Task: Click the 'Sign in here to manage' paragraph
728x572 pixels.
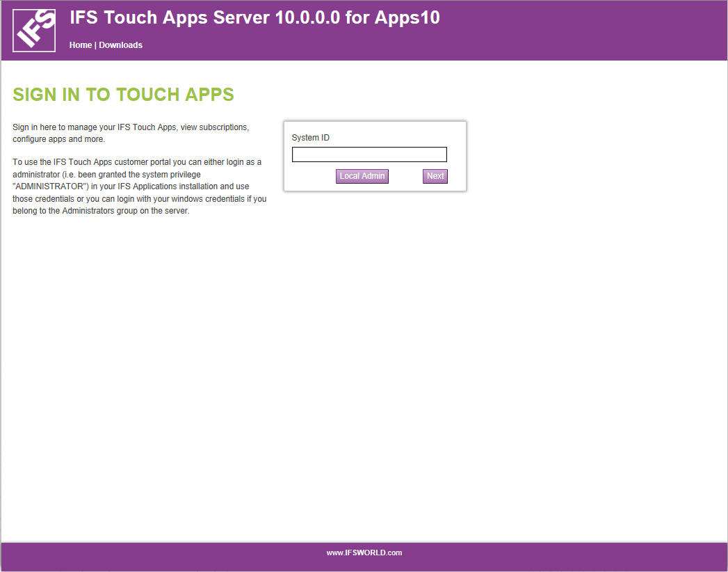Action: pyautogui.click(x=131, y=133)
